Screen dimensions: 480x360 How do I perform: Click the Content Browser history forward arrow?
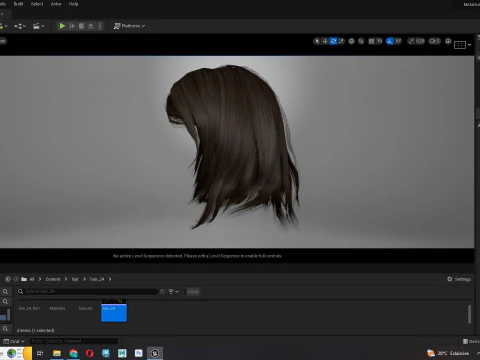point(16,279)
